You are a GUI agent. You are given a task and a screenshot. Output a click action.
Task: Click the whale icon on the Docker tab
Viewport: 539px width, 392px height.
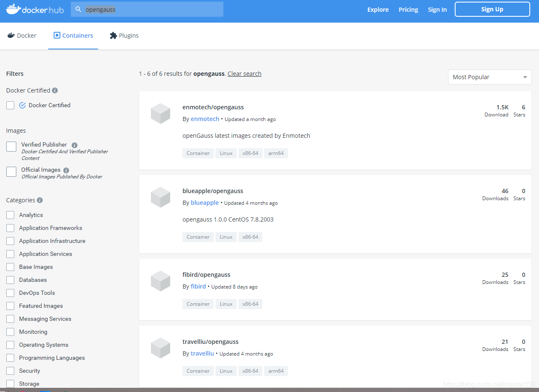point(10,36)
